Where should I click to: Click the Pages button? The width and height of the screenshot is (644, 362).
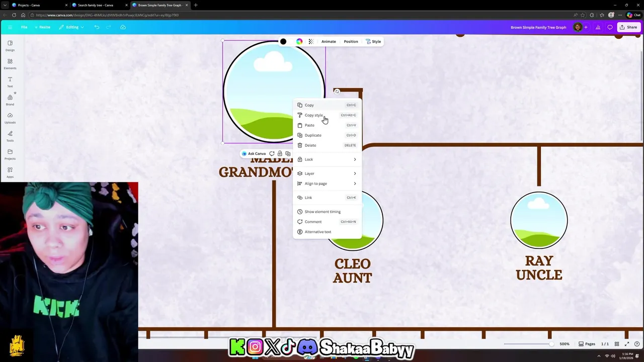(x=587, y=344)
